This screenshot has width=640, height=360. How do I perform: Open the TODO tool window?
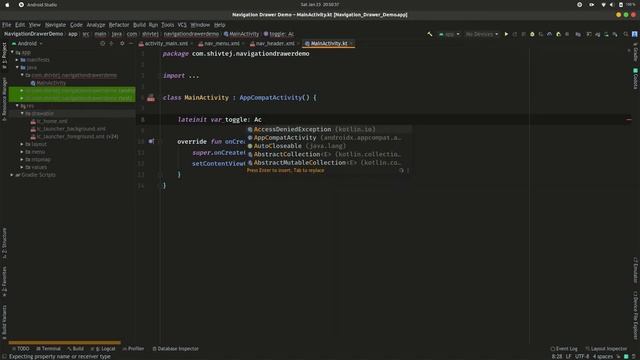pos(20,349)
